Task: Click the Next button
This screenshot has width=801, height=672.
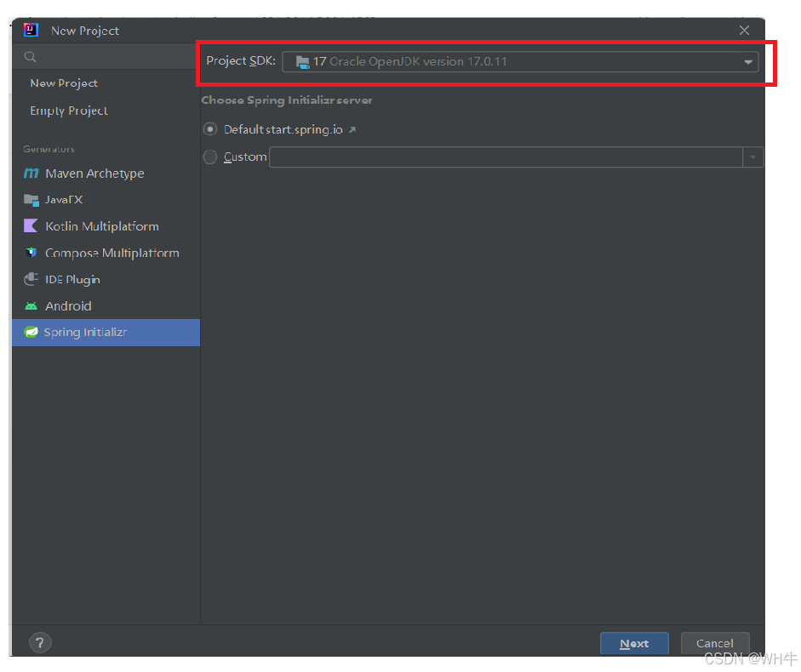Action: (634, 643)
